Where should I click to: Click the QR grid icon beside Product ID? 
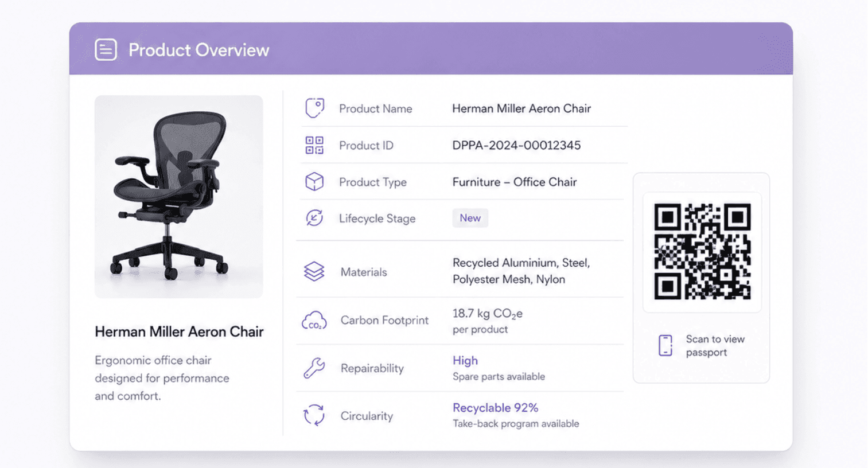click(x=314, y=145)
